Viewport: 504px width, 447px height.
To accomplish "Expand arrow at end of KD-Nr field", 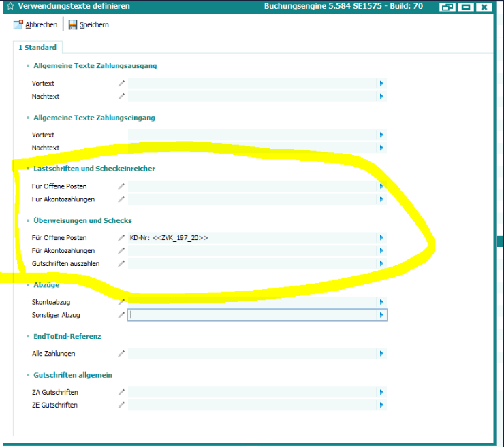I will 382,238.
